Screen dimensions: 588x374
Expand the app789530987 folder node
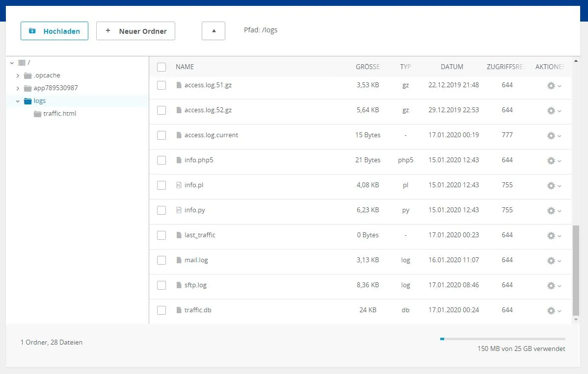pos(18,88)
